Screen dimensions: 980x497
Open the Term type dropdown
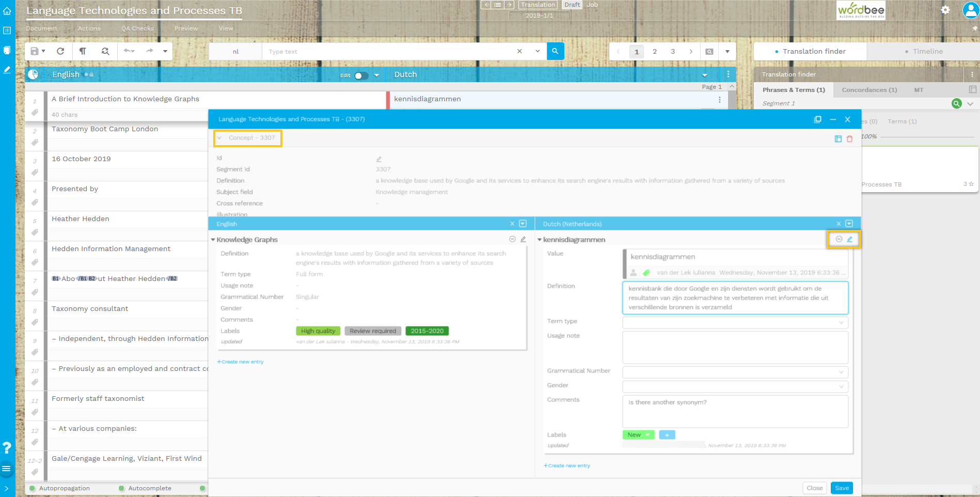tap(735, 322)
